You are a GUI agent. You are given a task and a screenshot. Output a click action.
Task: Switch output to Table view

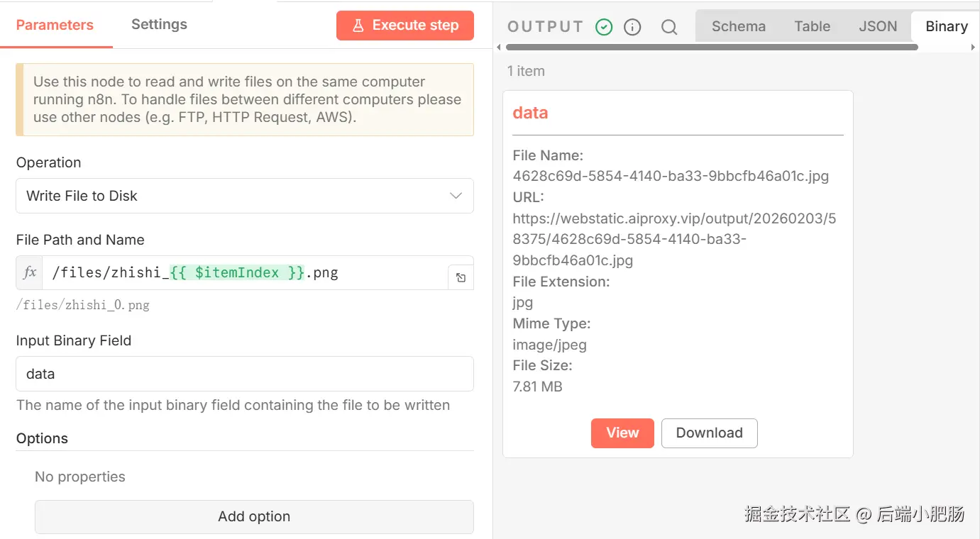[x=812, y=26]
